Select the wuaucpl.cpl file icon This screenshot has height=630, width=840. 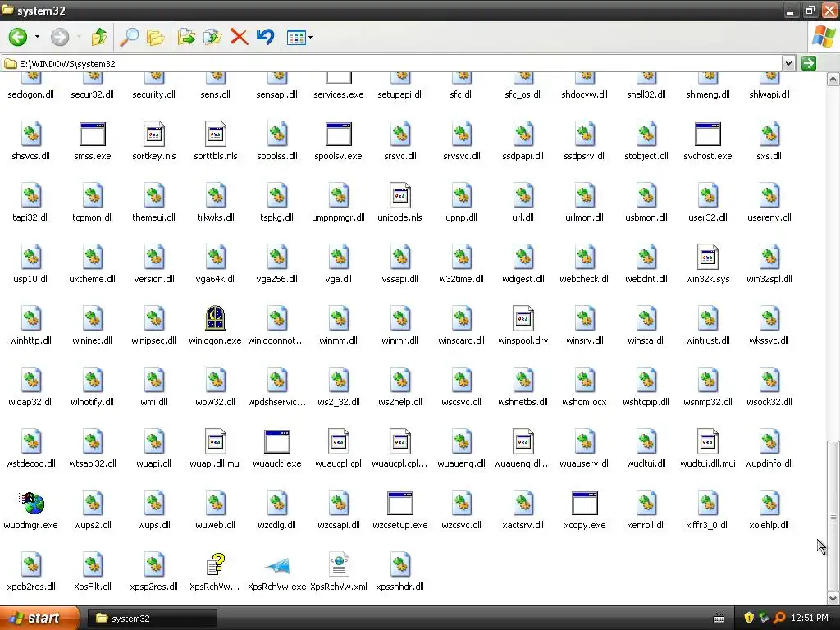(339, 441)
